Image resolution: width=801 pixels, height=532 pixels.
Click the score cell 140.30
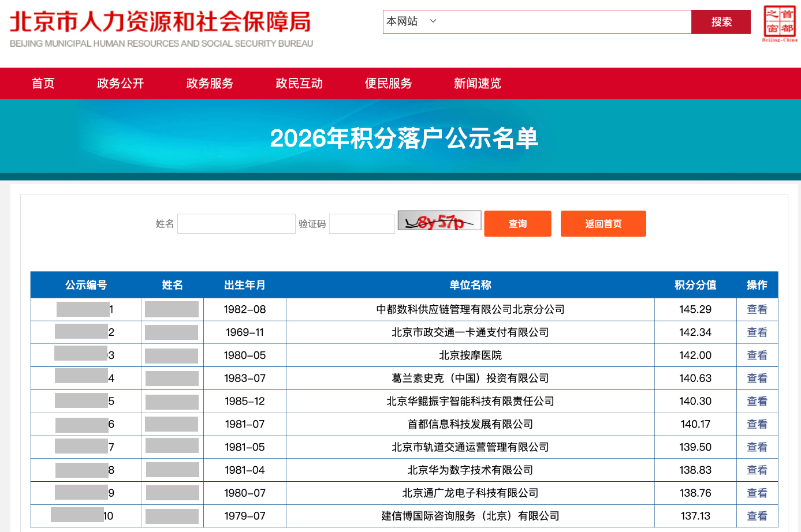pyautogui.click(x=695, y=401)
